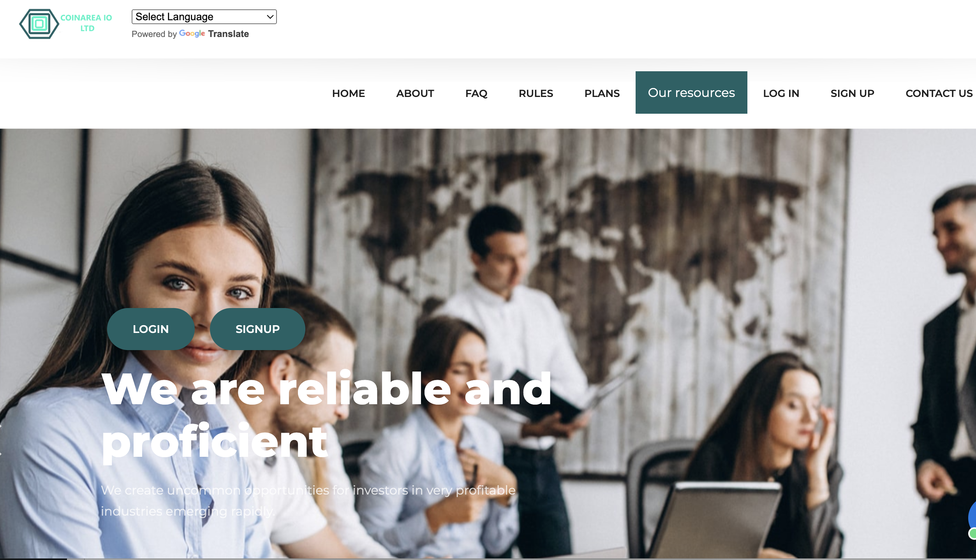Select SIGN UP in the top navigation
976x560 pixels.
(x=853, y=93)
